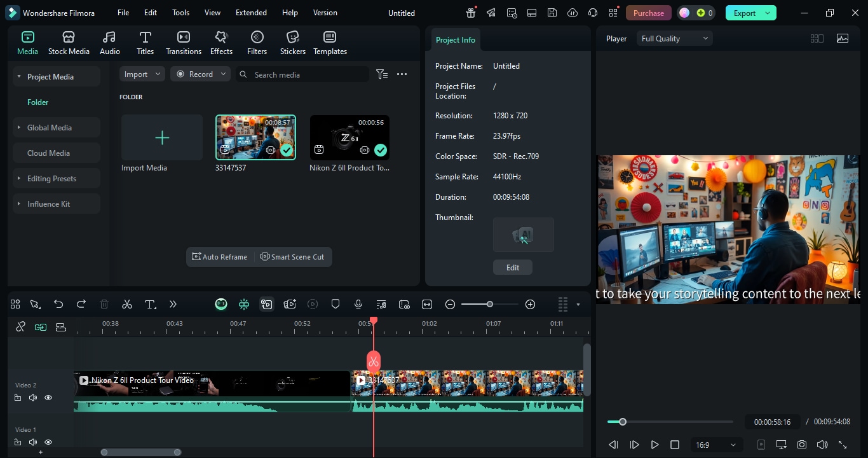Image resolution: width=868 pixels, height=458 pixels.
Task: Select the Nikon Z 6II media thumbnail
Action: (349, 137)
